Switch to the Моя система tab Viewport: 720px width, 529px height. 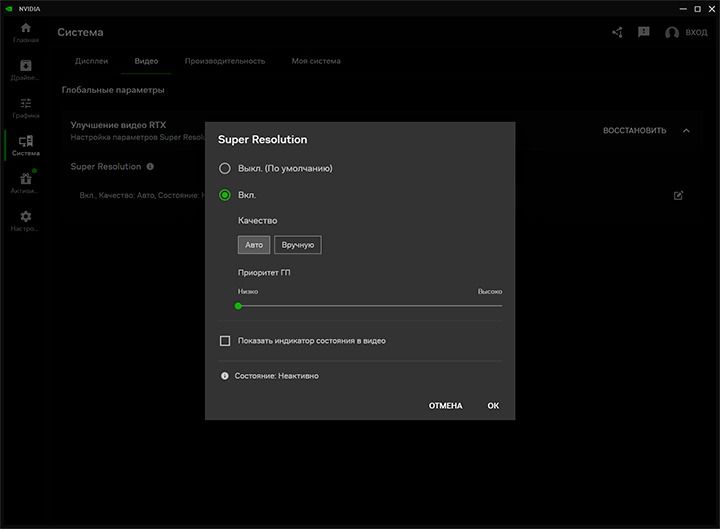point(316,61)
